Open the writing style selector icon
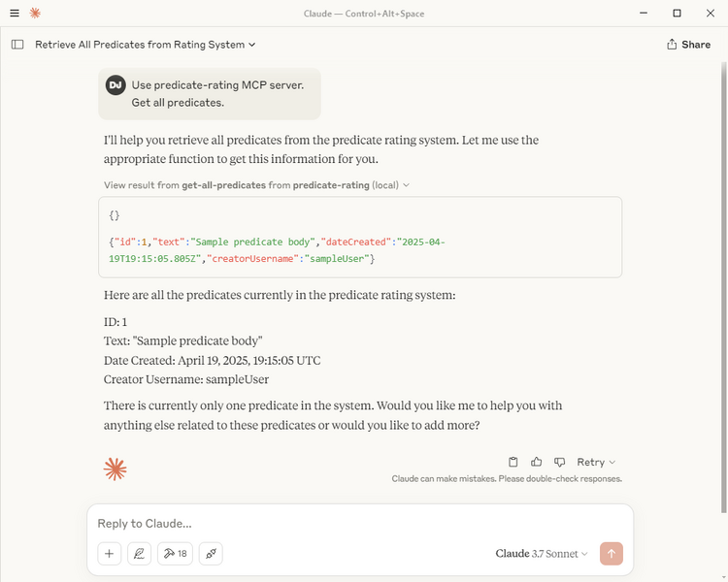 pyautogui.click(x=139, y=554)
